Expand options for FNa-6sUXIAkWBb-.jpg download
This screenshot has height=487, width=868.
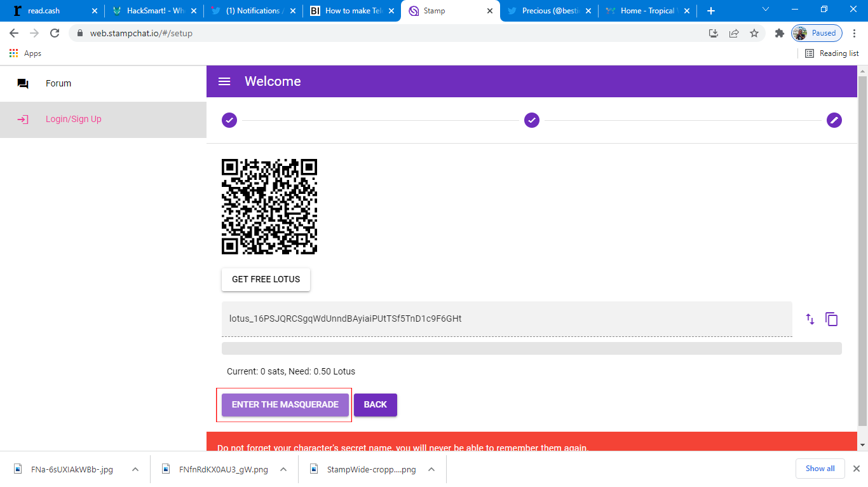135,469
